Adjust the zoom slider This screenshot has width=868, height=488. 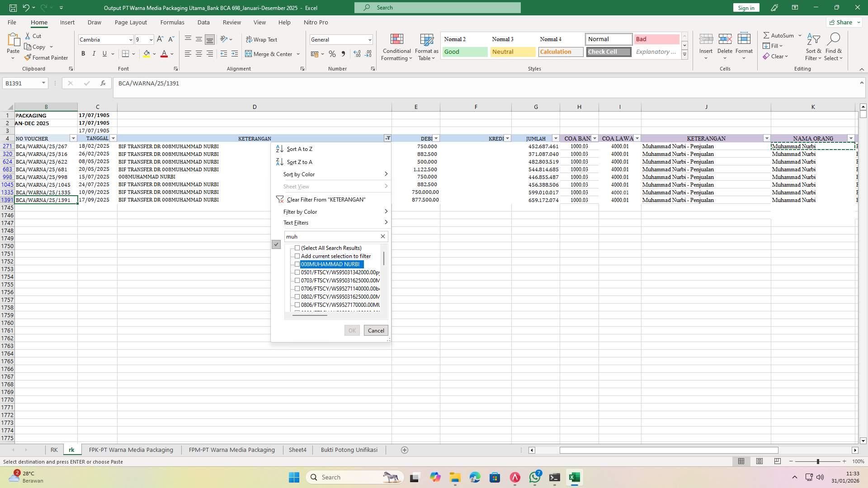click(x=818, y=461)
